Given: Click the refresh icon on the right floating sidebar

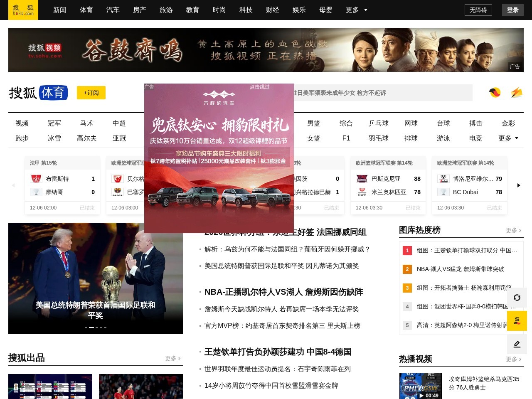Looking at the screenshot, I should (x=517, y=298).
